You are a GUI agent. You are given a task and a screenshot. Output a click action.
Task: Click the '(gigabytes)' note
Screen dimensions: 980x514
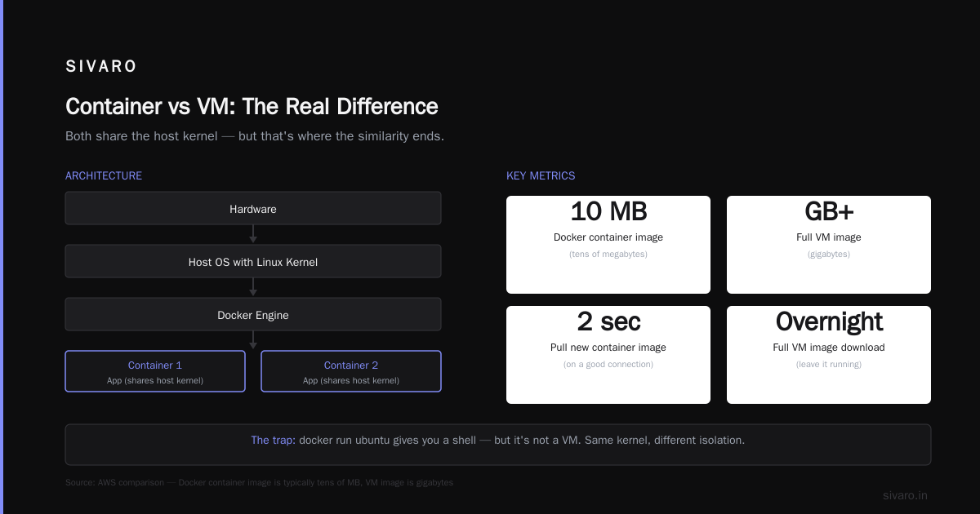(829, 255)
